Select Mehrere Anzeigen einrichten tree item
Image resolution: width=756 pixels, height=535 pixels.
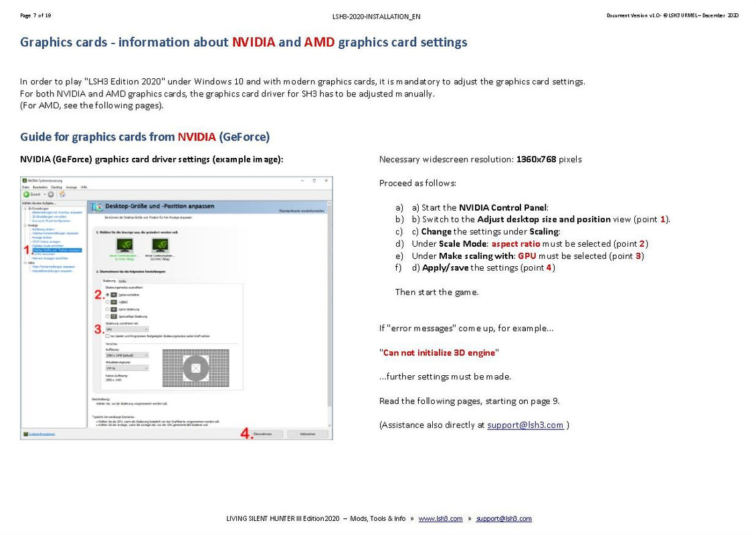point(50,258)
